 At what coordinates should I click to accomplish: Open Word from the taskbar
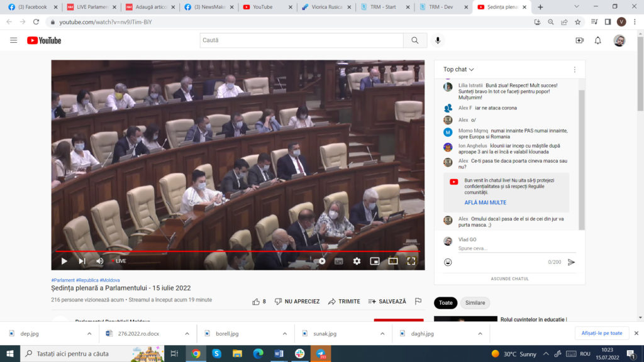pyautogui.click(x=279, y=353)
